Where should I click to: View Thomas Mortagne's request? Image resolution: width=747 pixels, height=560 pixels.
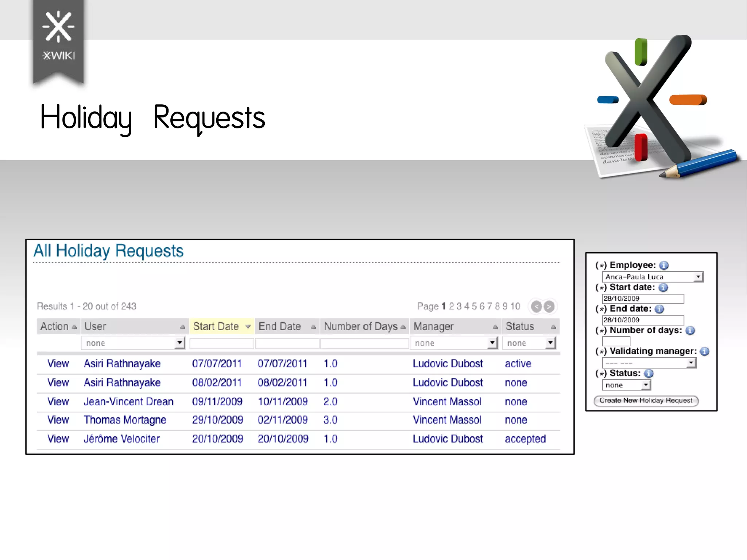pos(58,420)
